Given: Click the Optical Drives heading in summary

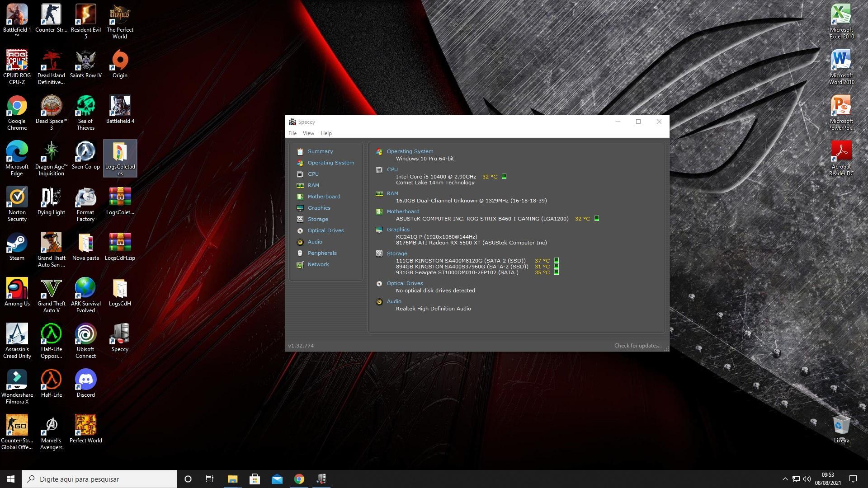Looking at the screenshot, I should 405,283.
